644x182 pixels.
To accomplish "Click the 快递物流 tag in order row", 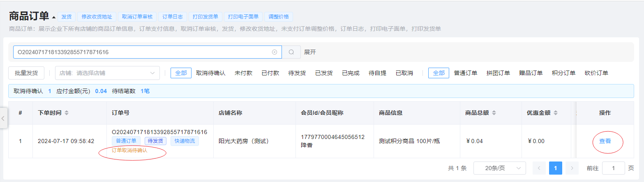I will [x=185, y=141].
